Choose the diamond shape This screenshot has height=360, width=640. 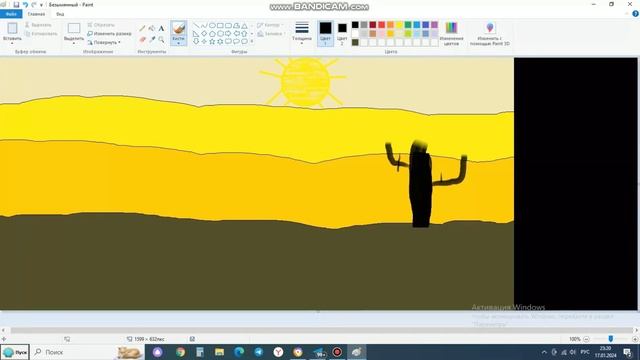click(x=204, y=33)
